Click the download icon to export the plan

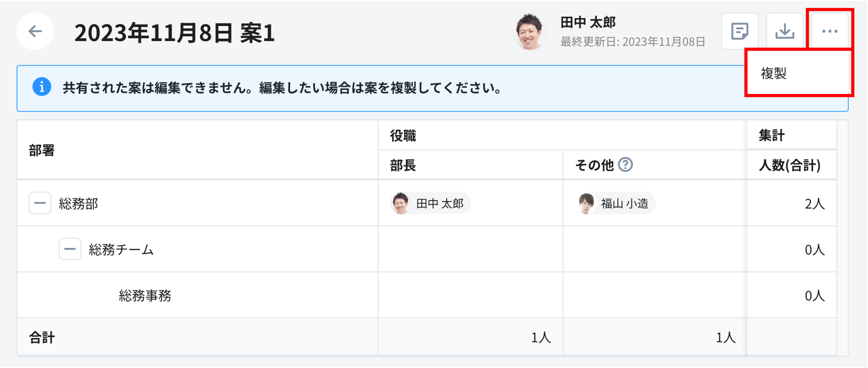coord(785,31)
